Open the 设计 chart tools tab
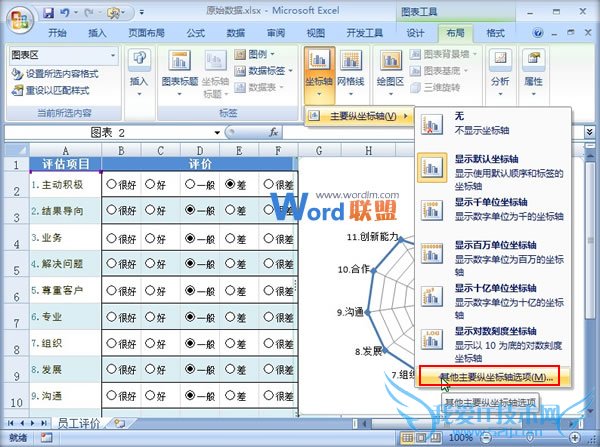 [415, 33]
